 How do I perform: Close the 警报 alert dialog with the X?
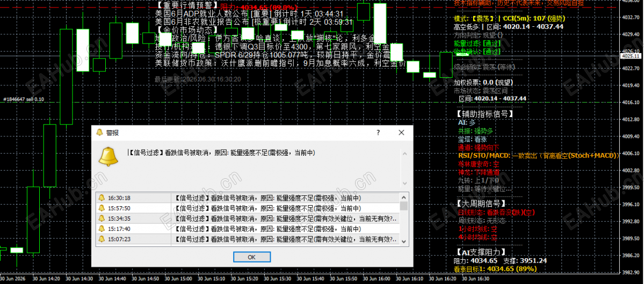point(401,133)
